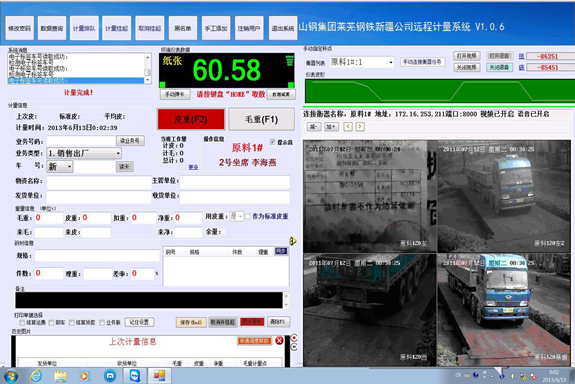This screenshot has height=384, width=575.
Task: Tick the 结算运费 print option checkbox
Action: (x=22, y=322)
